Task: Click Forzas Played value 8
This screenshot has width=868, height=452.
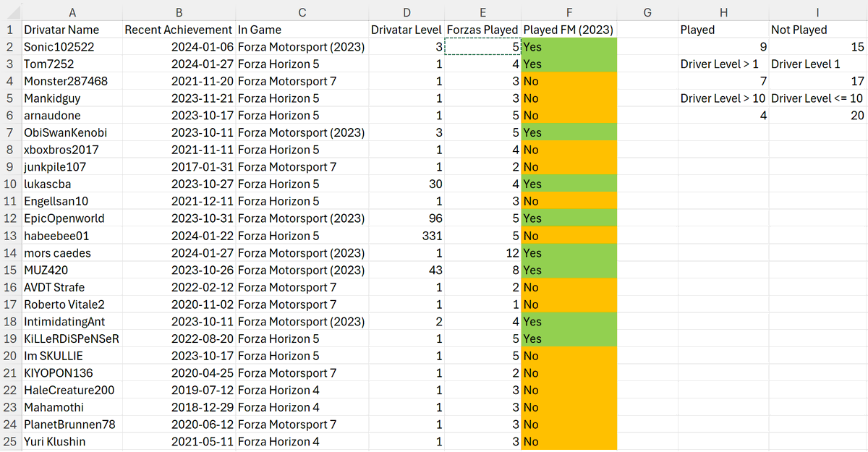Action: pos(483,270)
